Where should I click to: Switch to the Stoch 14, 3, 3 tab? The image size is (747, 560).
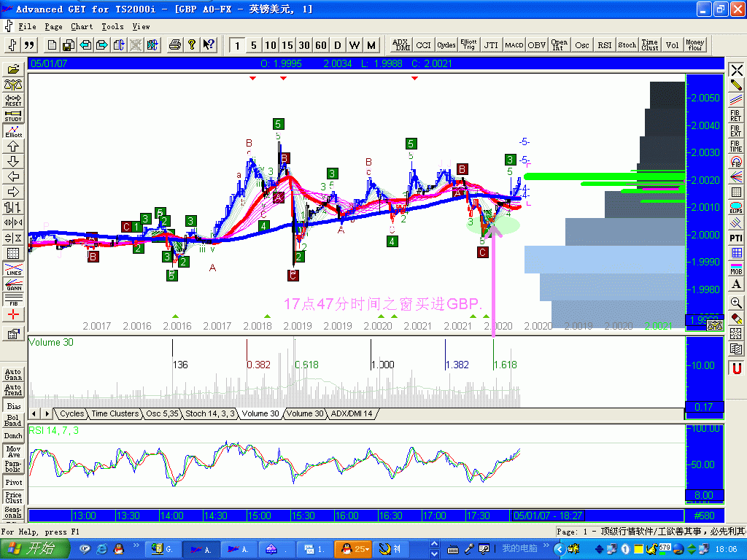click(210, 414)
